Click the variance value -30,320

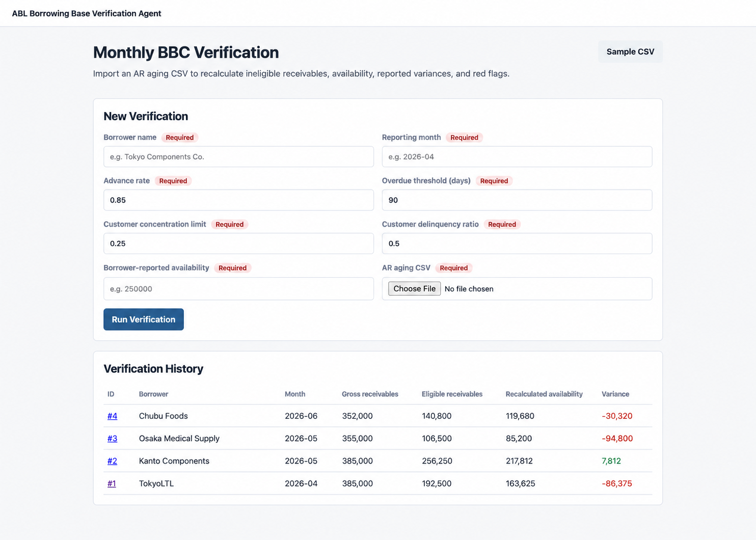[x=617, y=416]
